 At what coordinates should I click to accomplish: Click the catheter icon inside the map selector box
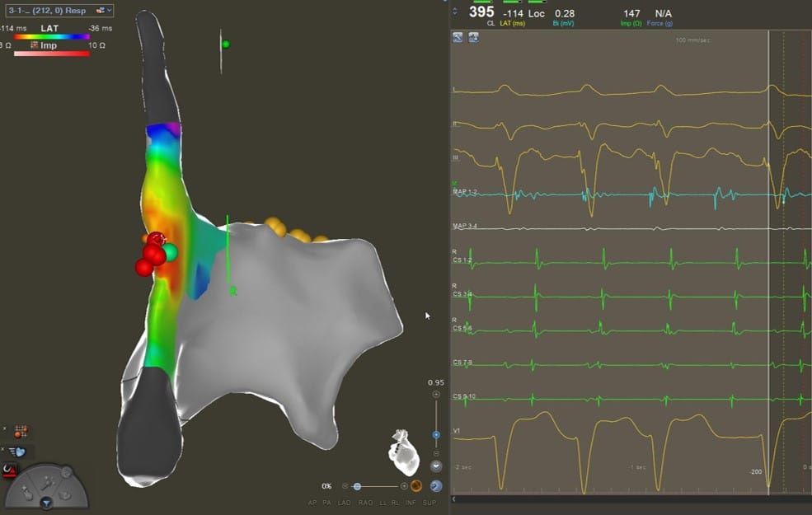[x=101, y=10]
